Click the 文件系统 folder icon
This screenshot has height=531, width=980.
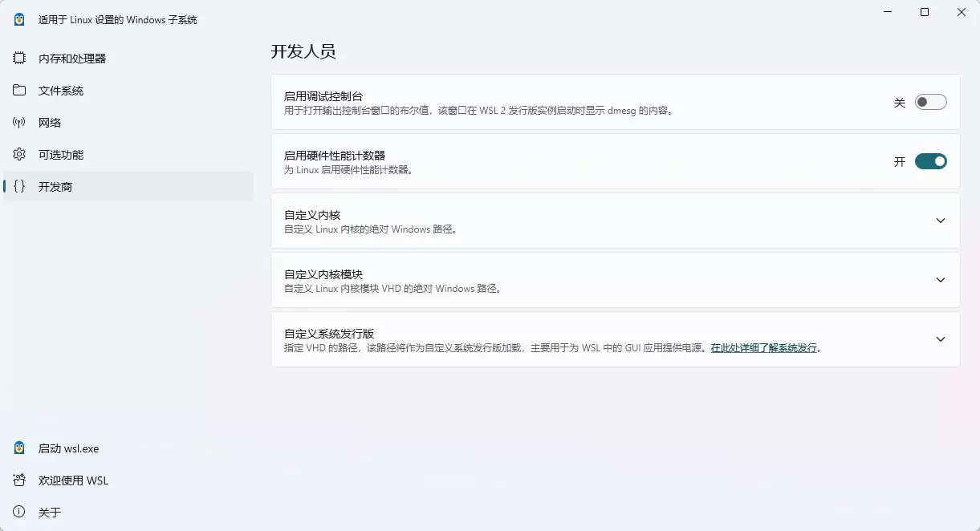[x=19, y=91]
